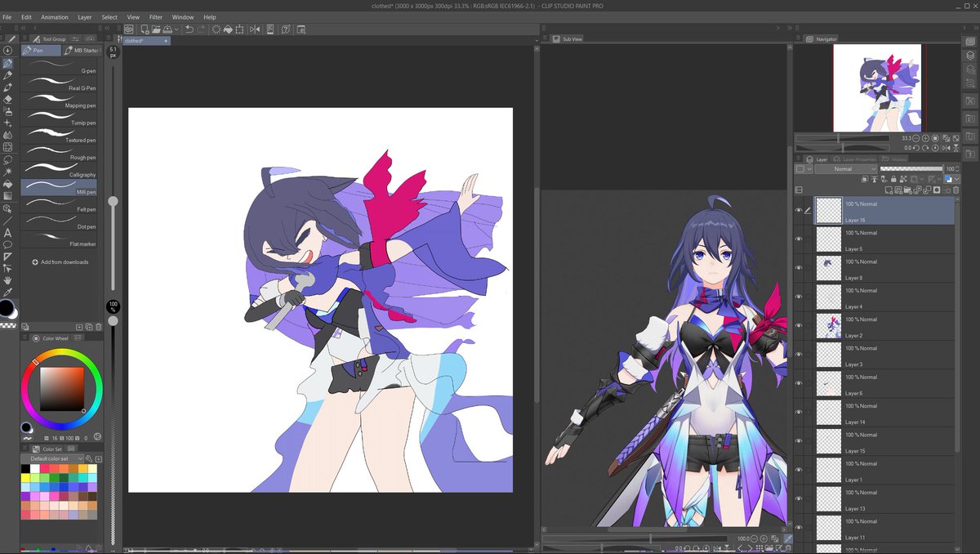Open the Layer panel menu icon

click(800, 159)
